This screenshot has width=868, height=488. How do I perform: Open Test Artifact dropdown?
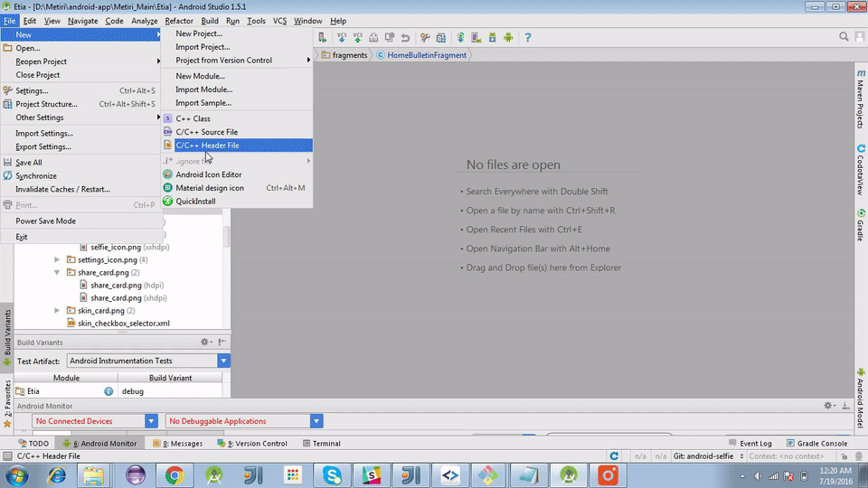[223, 361]
